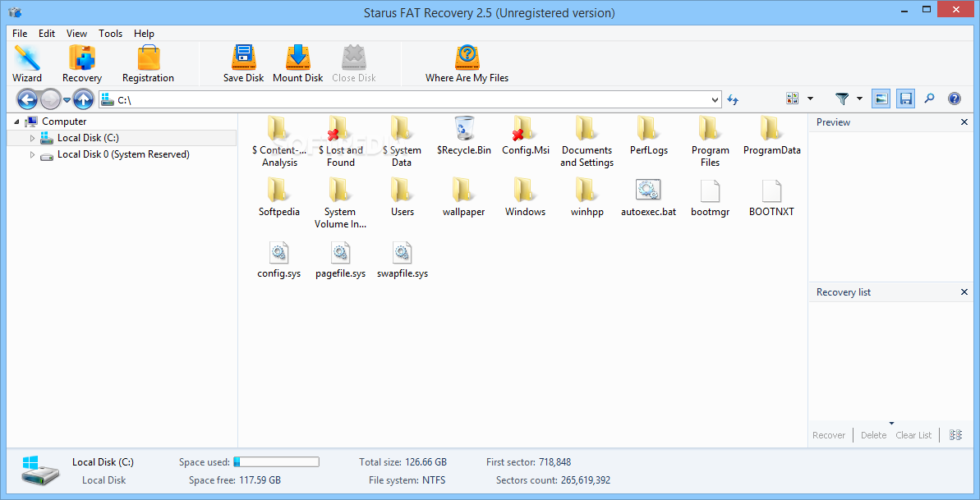
Task: Collapse the Computer tree node
Action: click(16, 122)
